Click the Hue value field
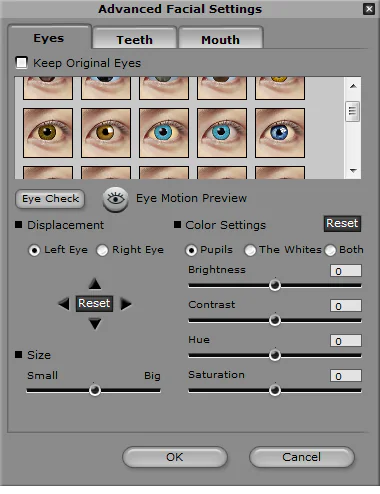The height and width of the screenshot is (494, 380). pyautogui.click(x=346, y=341)
